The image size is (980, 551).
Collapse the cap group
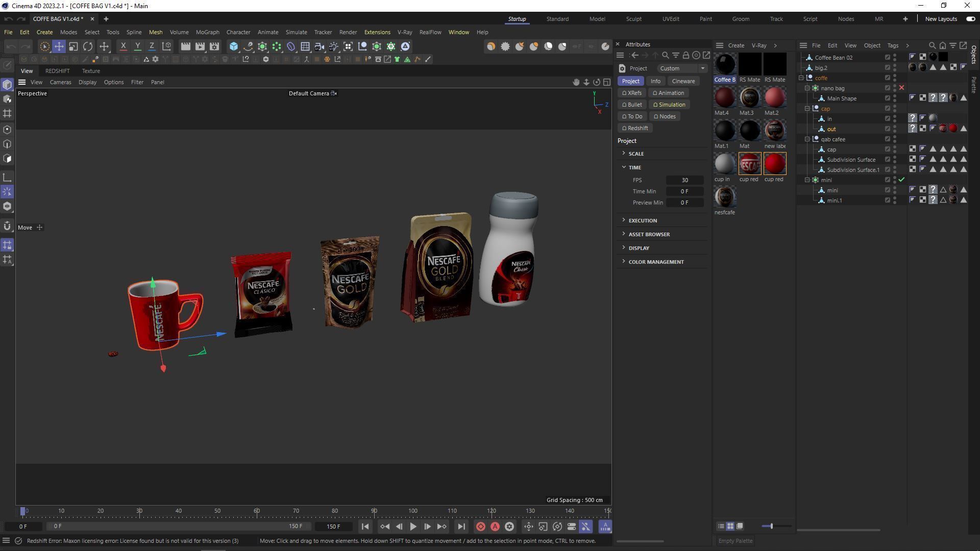tap(807, 109)
